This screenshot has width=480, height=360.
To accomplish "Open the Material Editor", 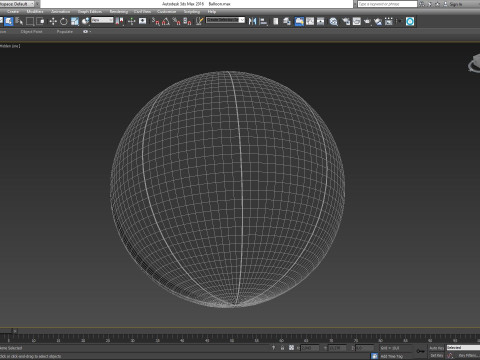I will coord(333,21).
